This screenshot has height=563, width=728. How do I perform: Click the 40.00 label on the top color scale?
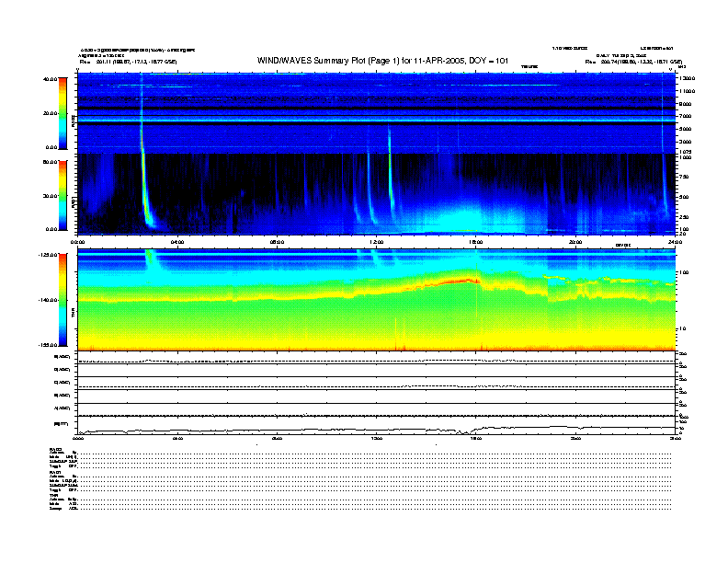[x=51, y=79]
